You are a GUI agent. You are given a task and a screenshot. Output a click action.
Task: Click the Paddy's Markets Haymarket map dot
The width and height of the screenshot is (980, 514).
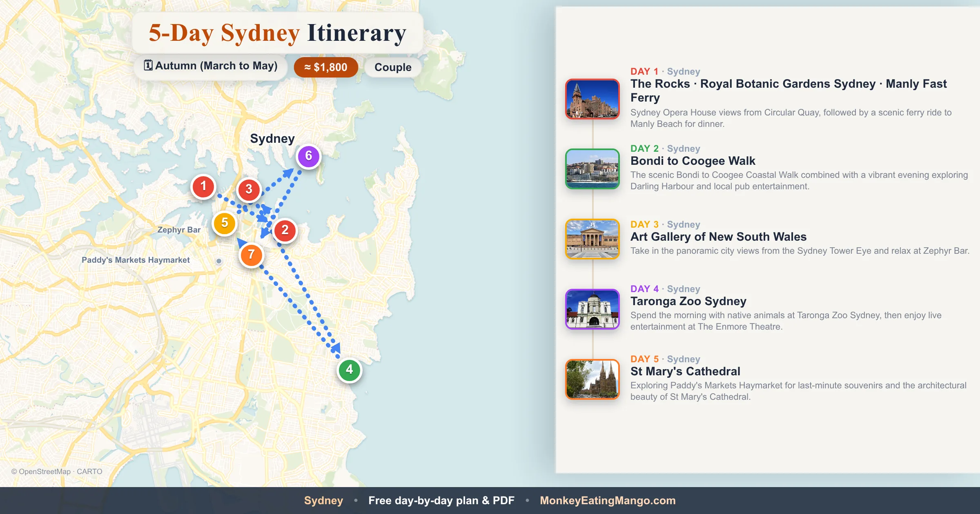(x=219, y=261)
